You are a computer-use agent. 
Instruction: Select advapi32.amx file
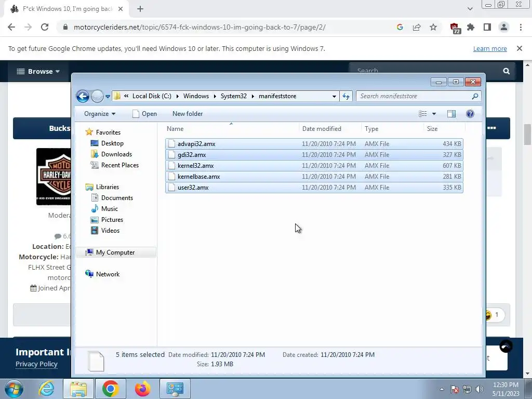pos(314,144)
